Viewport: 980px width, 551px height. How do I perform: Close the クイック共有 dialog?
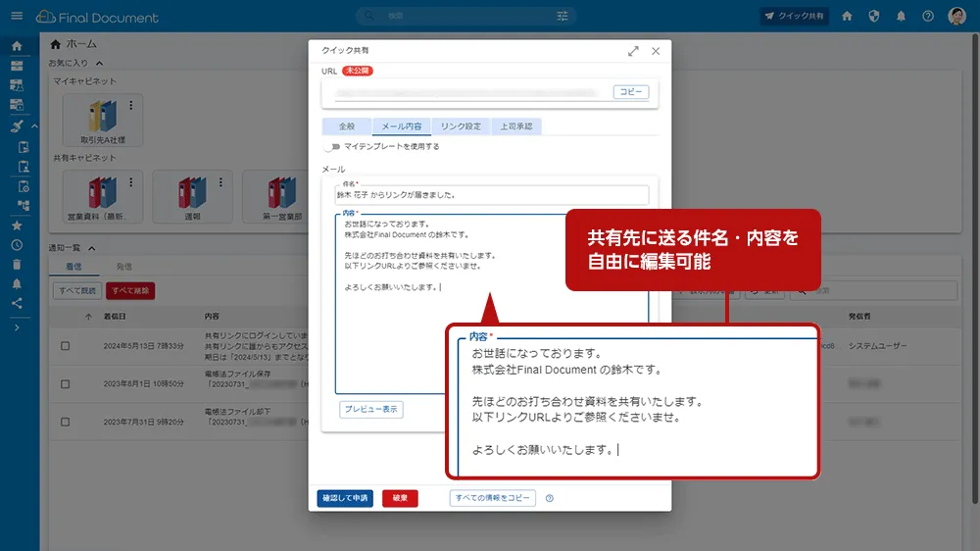[x=656, y=51]
